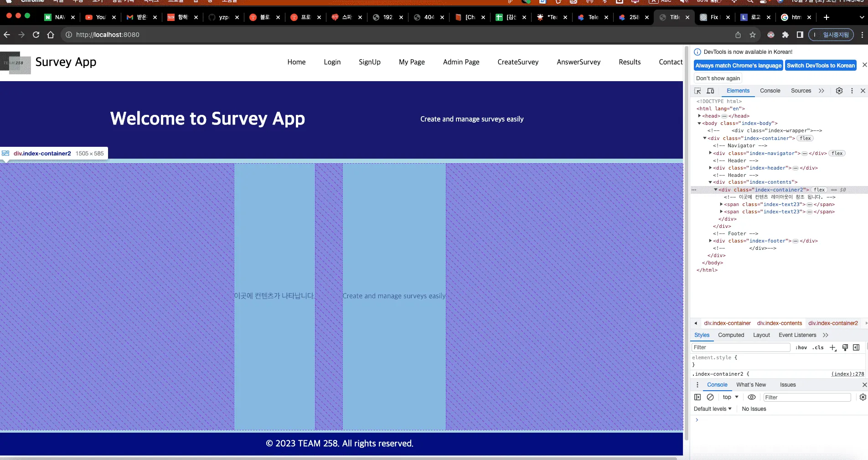Switch to Issues drawer tab
868x460 pixels.
coord(788,385)
